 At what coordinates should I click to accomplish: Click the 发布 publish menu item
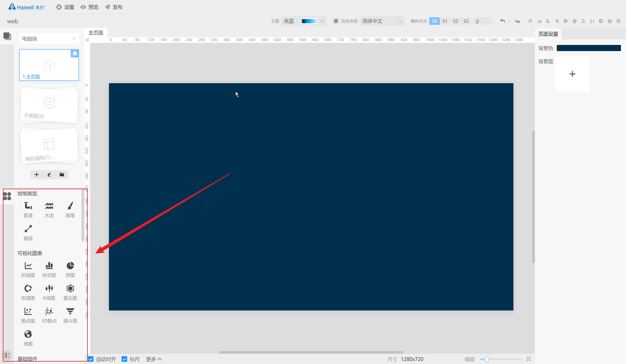pos(114,7)
